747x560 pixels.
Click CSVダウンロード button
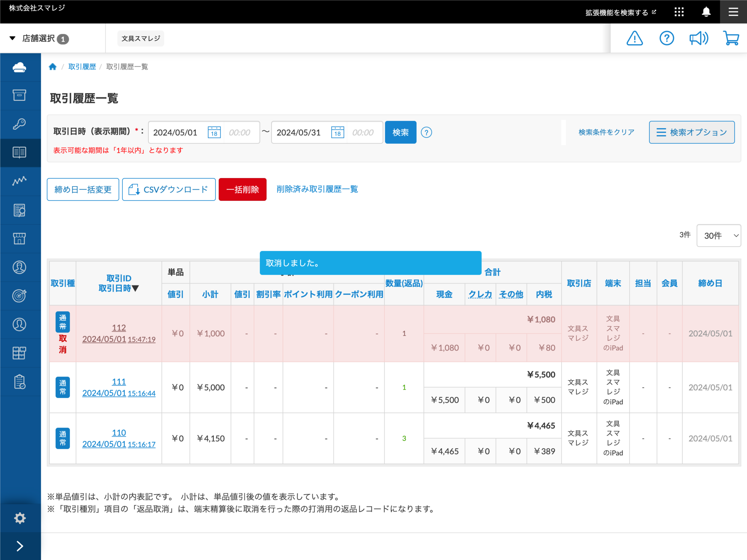tap(169, 189)
